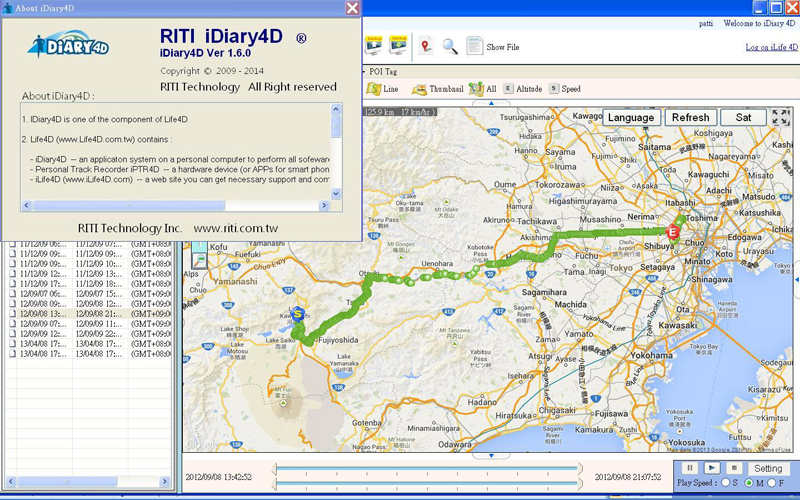Pause the track playback
800x500 pixels.
(x=690, y=467)
